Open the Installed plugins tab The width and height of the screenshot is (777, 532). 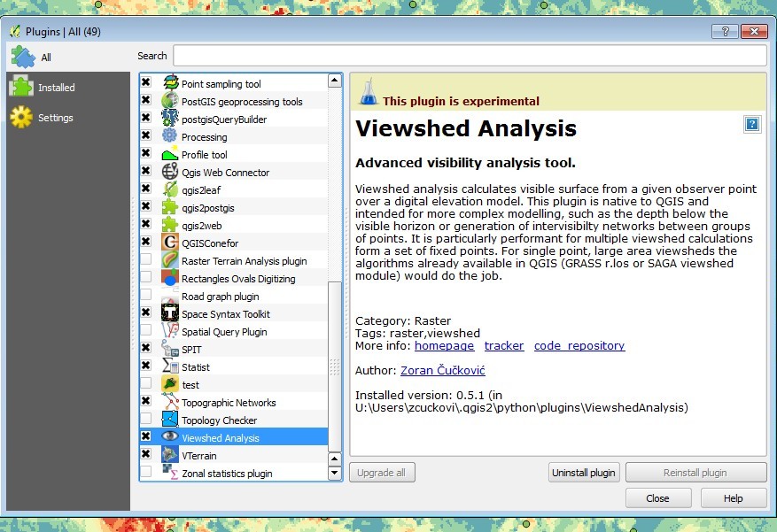tap(68, 88)
